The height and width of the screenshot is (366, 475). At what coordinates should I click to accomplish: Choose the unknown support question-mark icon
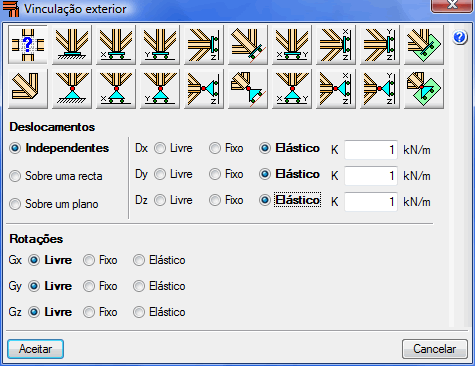[28, 44]
